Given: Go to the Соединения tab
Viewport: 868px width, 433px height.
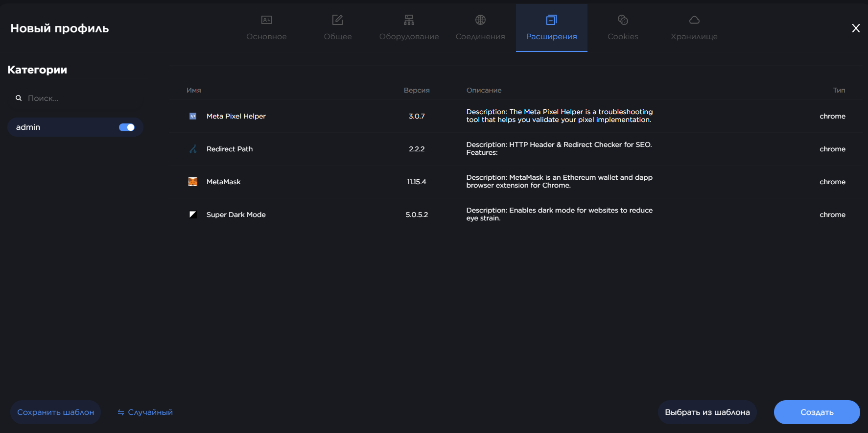Looking at the screenshot, I should pyautogui.click(x=480, y=27).
